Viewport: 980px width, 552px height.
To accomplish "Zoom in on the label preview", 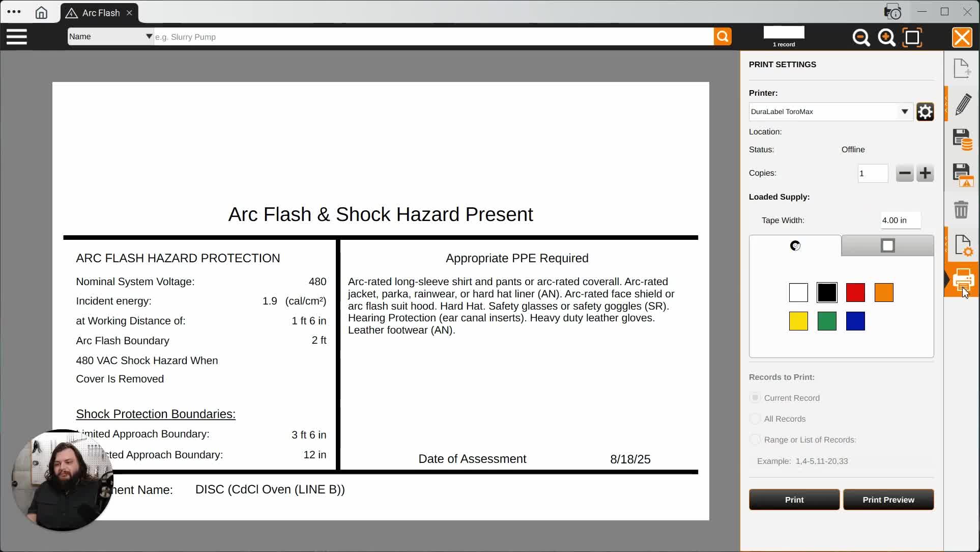I will click(x=886, y=37).
